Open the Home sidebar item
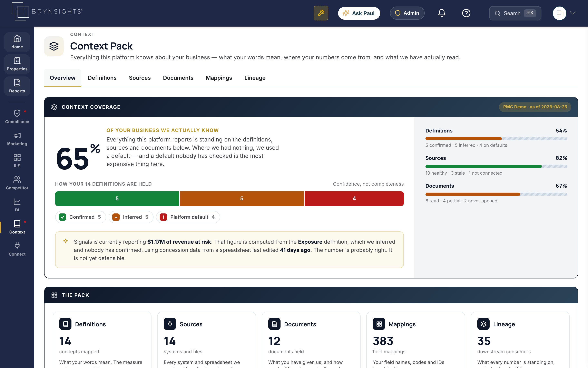 click(x=17, y=42)
